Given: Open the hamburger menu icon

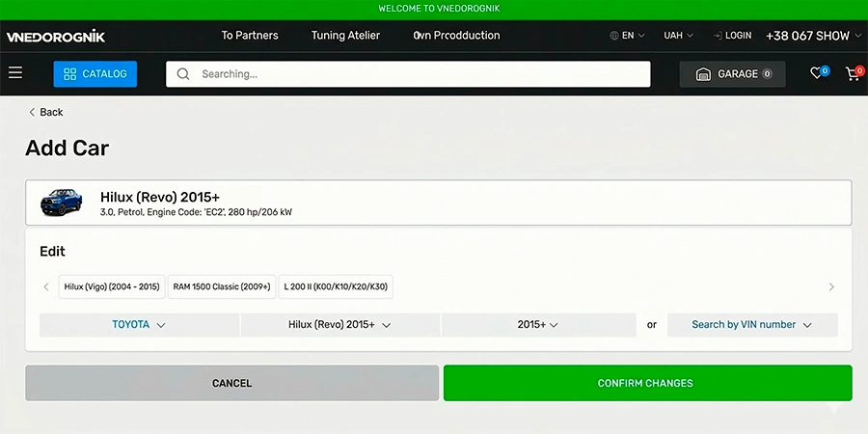Looking at the screenshot, I should tap(14, 73).
